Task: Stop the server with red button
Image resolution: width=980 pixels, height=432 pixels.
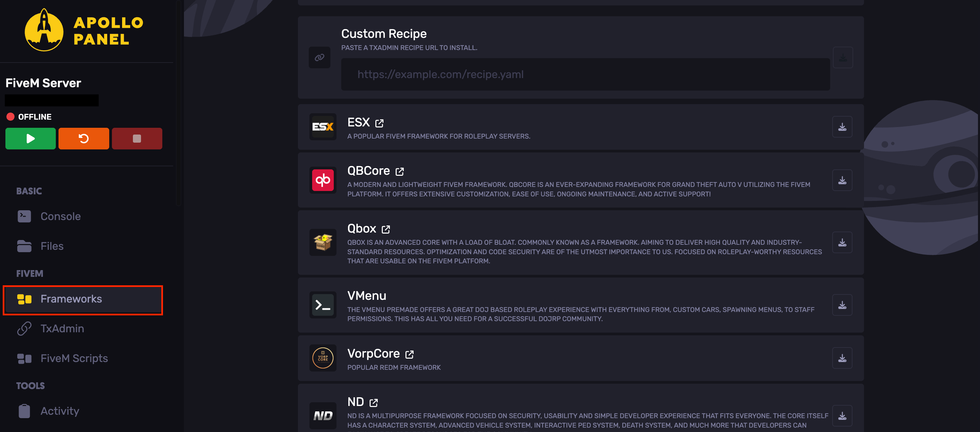Action: [137, 139]
